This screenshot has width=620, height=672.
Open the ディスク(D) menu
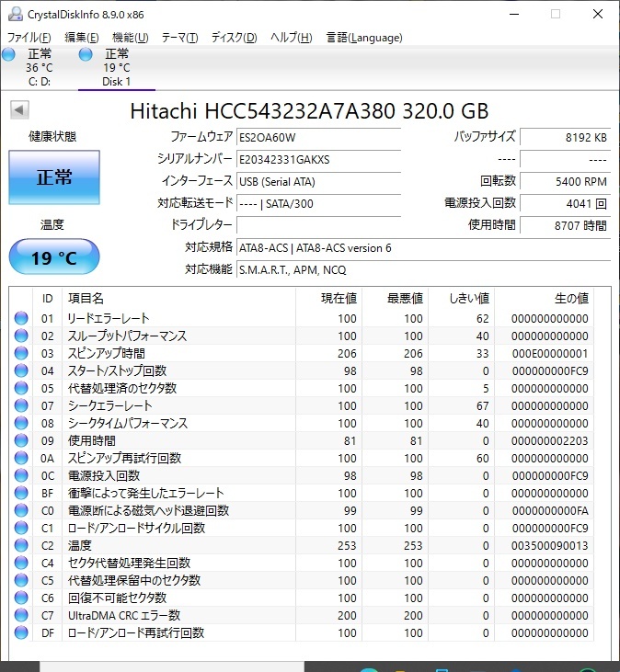[234, 38]
